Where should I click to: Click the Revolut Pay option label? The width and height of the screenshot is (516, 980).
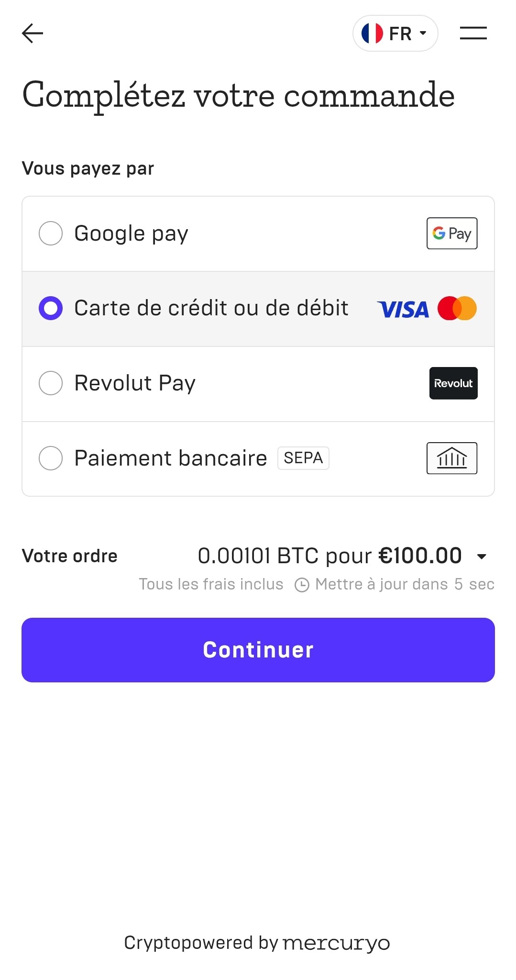135,383
